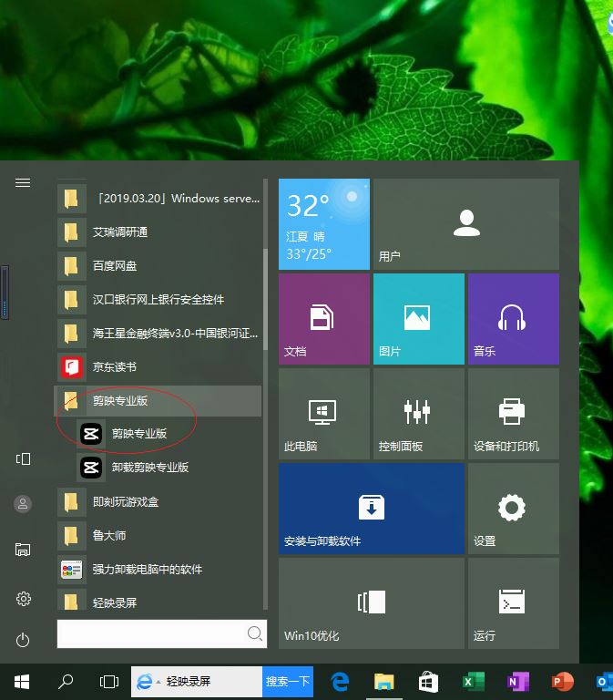Expand the 百度网盘 folder
The width and height of the screenshot is (613, 700).
click(159, 266)
